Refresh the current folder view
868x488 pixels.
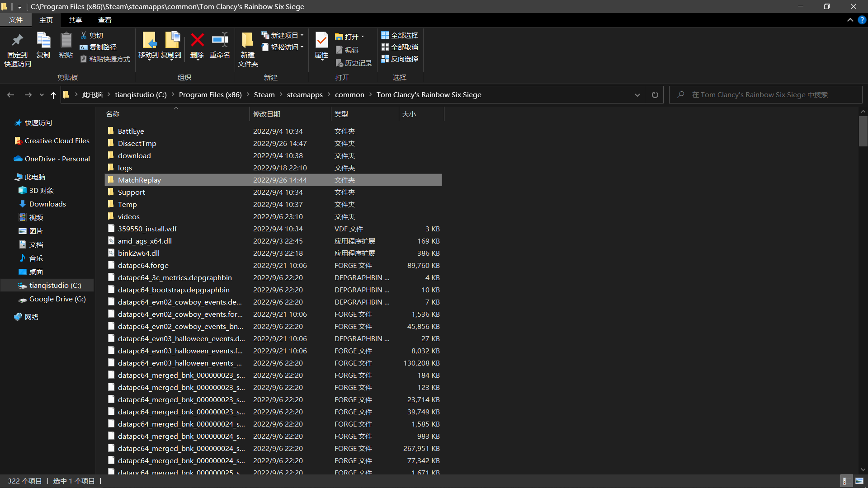pos(655,95)
